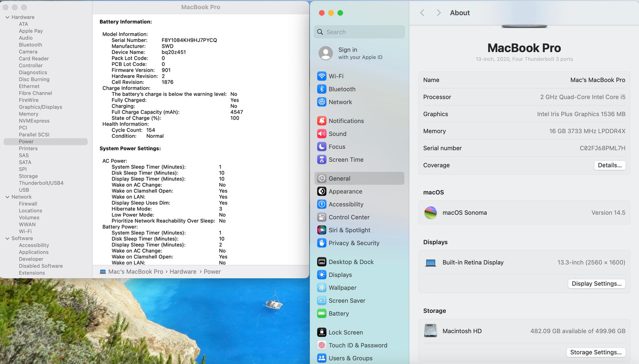Open the Notifications pane icon
639x364 pixels.
click(x=321, y=121)
